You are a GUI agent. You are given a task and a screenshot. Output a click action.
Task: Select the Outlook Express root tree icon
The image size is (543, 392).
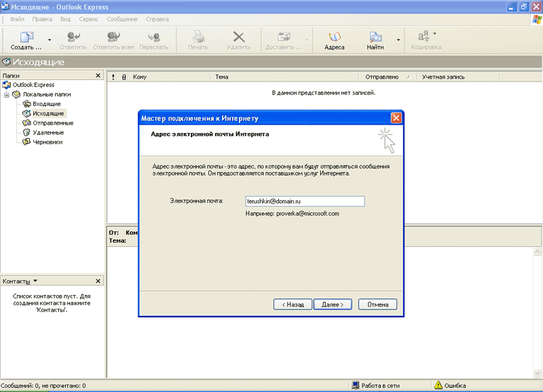point(7,85)
